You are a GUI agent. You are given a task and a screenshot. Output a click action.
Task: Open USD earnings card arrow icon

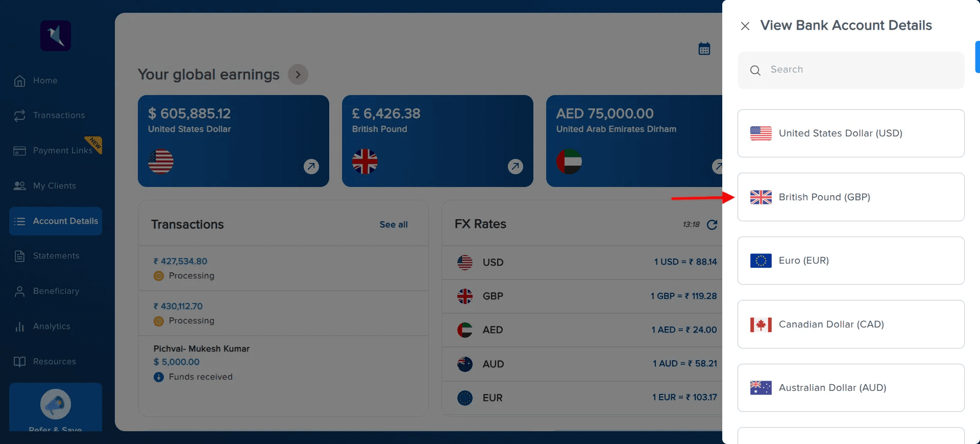[x=311, y=167]
